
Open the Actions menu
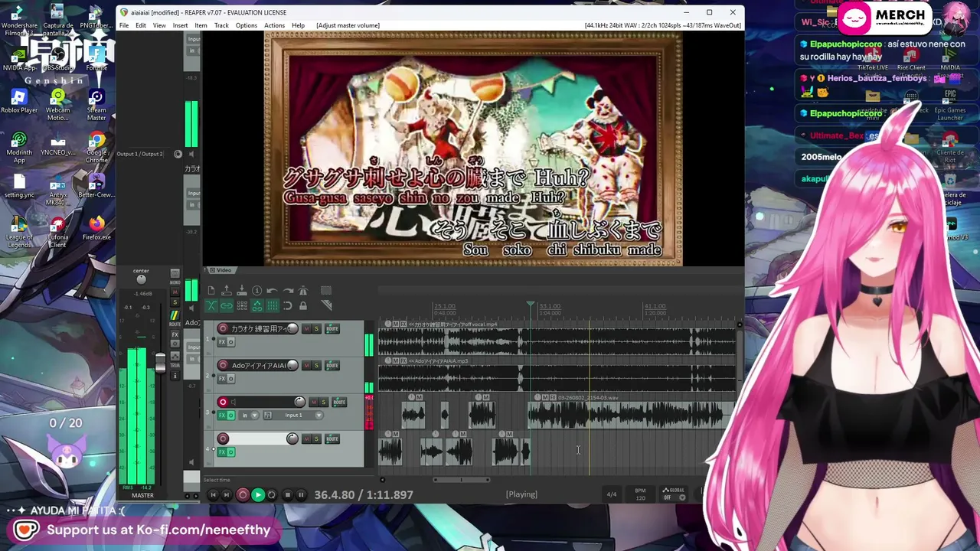click(x=274, y=25)
